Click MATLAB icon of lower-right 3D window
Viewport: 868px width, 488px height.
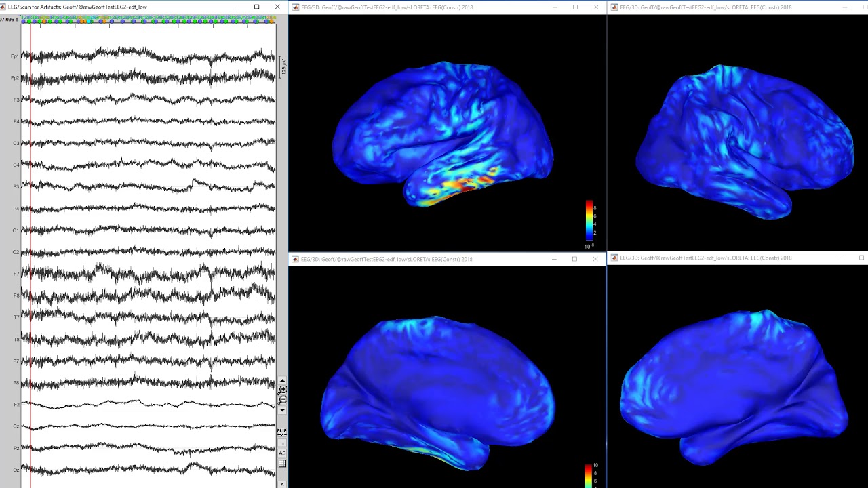[x=614, y=258]
